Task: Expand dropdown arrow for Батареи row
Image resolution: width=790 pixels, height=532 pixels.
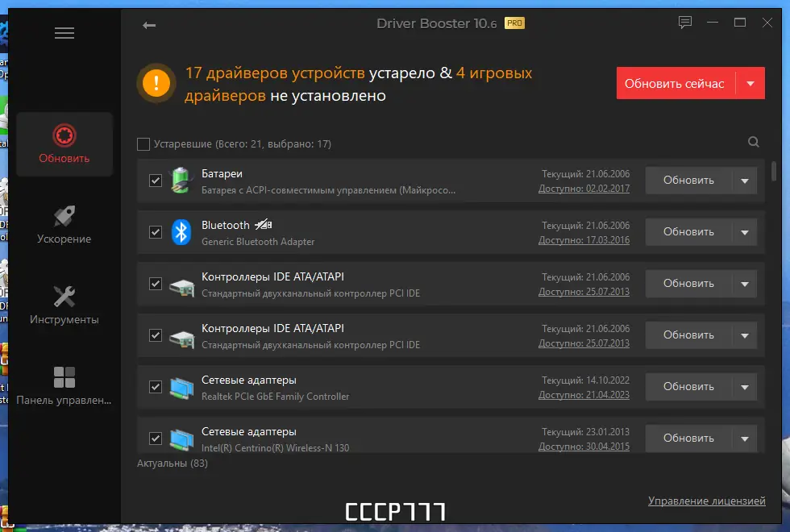Action: tap(745, 181)
